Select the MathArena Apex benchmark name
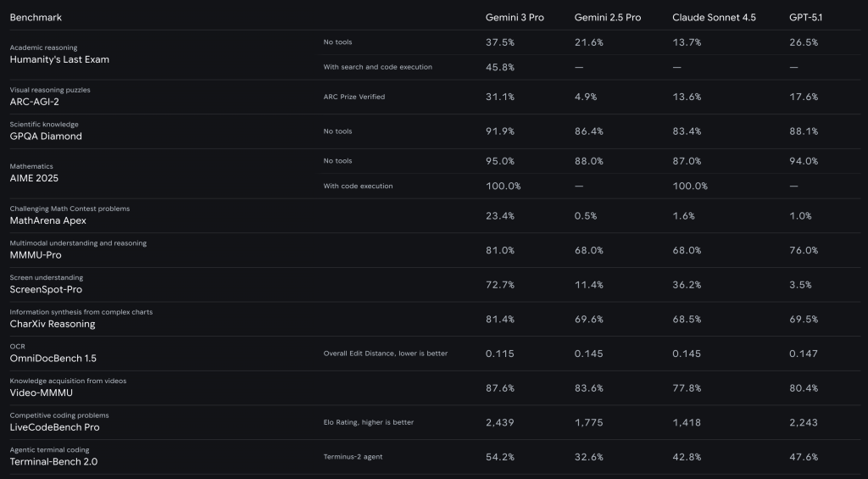 (47, 220)
